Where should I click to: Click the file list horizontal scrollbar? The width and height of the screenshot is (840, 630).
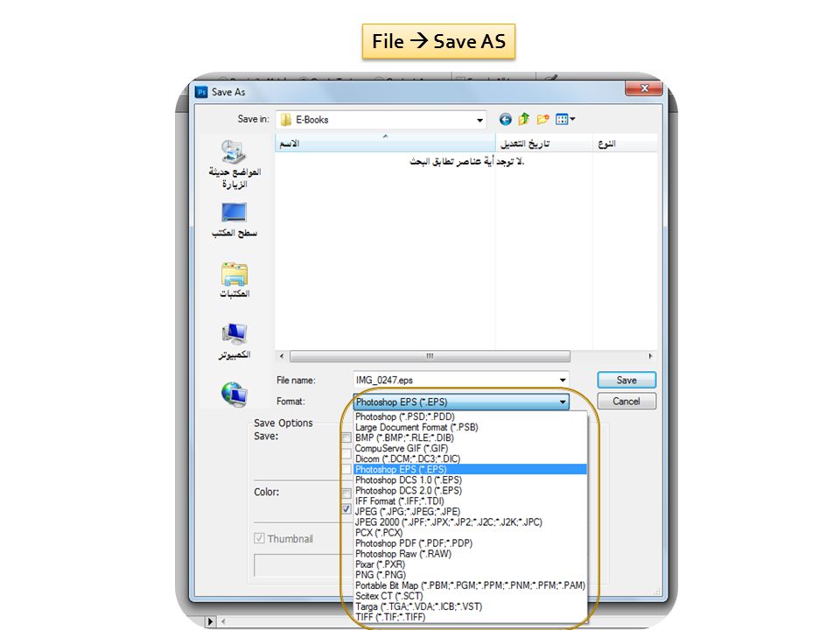(x=430, y=356)
